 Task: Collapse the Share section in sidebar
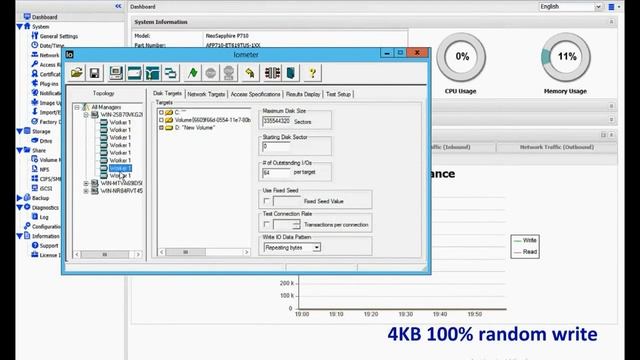coord(20,150)
